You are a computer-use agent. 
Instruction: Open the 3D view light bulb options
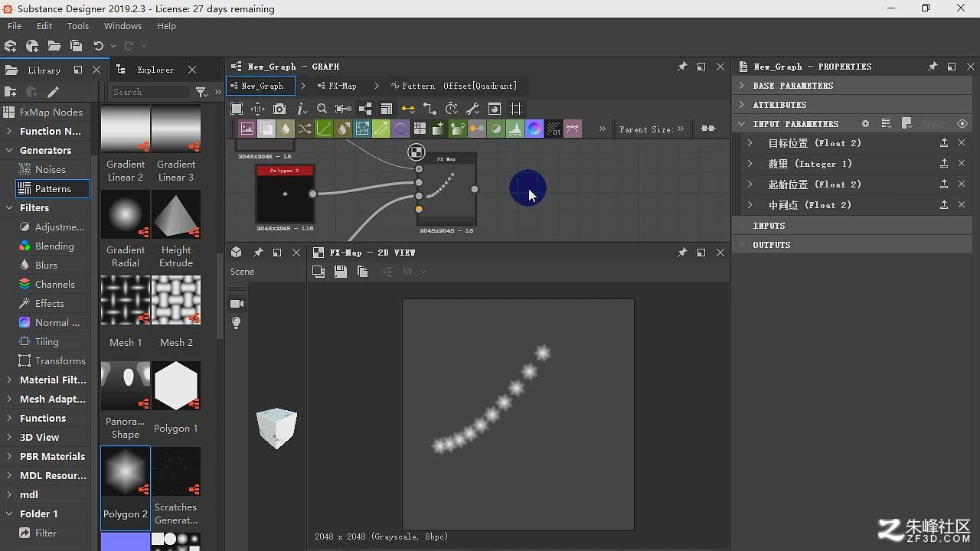(x=237, y=323)
